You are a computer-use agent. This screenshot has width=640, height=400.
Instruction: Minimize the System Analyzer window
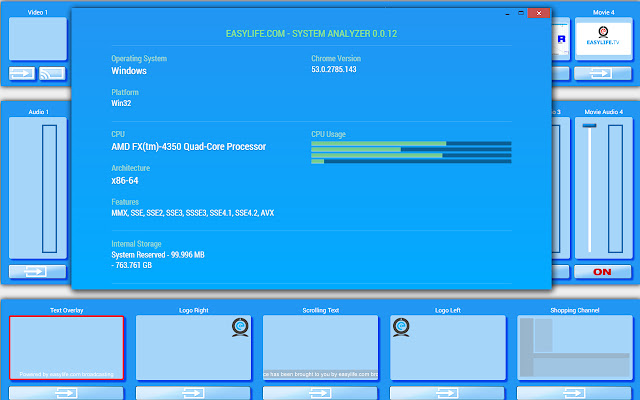click(507, 13)
